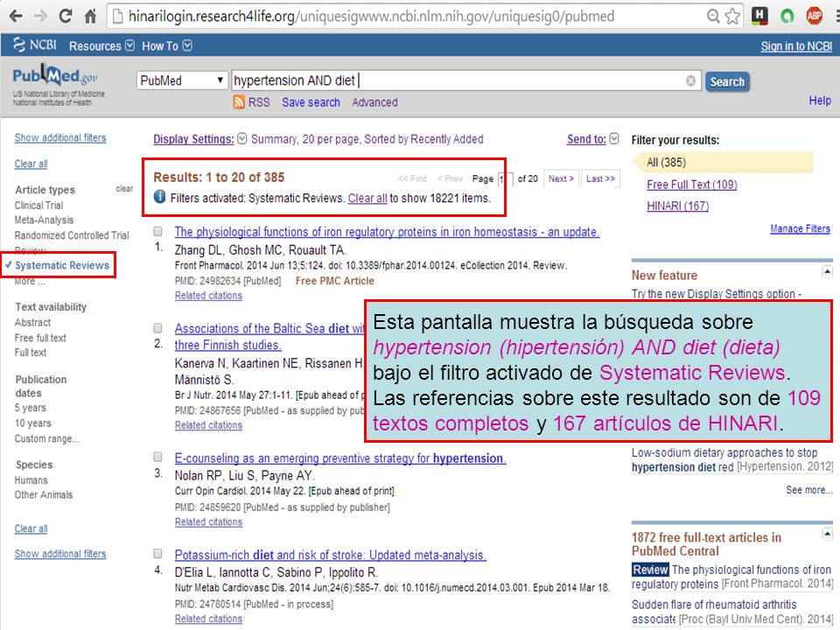The image size is (840, 630).
Task: Toggle the Systematic Reviews filter
Action: tap(61, 265)
